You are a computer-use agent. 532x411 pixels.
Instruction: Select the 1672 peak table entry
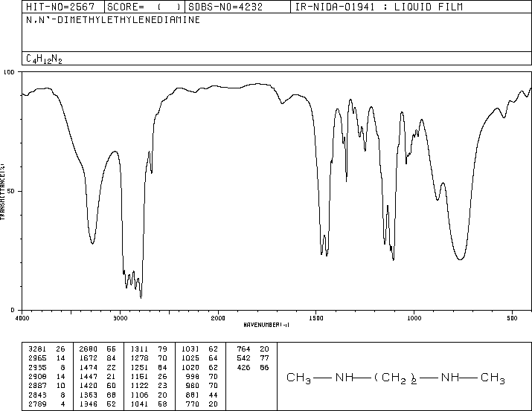pyautogui.click(x=89, y=358)
